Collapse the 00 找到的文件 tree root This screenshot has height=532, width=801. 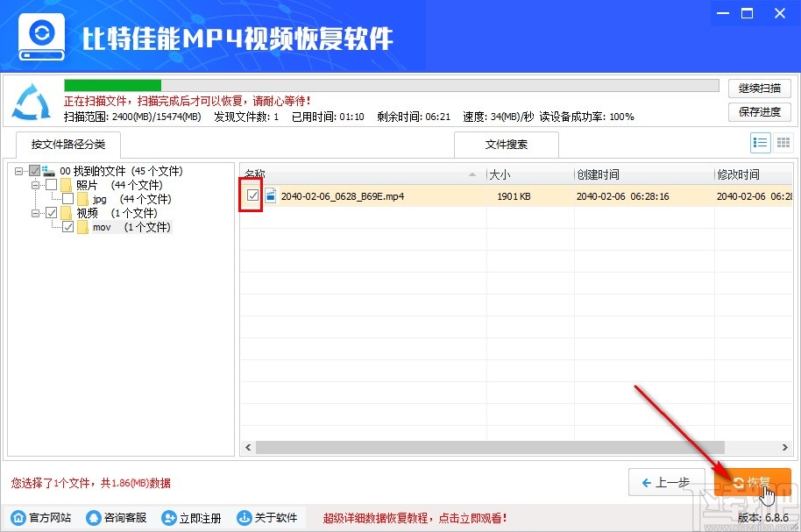tap(19, 171)
